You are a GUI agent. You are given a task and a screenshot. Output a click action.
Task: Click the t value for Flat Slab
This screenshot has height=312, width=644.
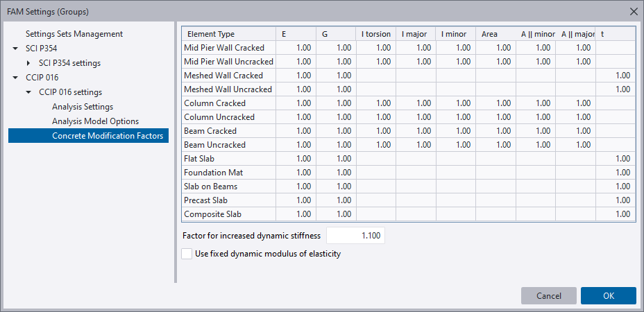click(x=615, y=159)
